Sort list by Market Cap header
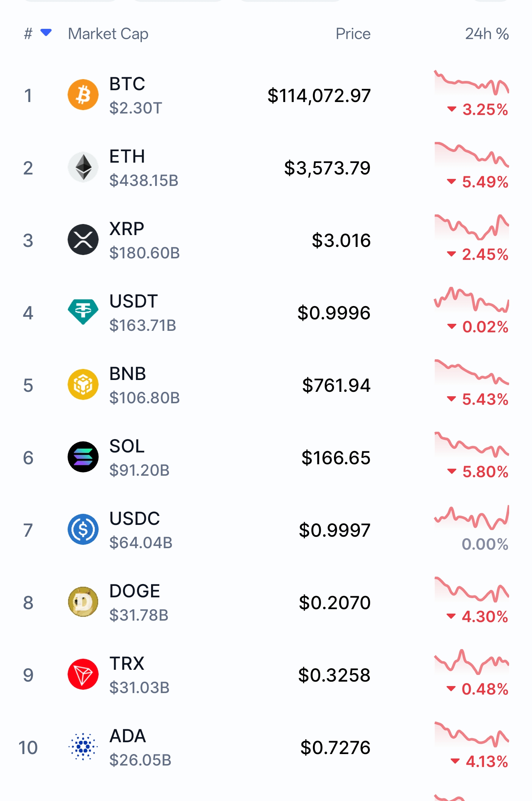The image size is (532, 801). pyautogui.click(x=108, y=34)
